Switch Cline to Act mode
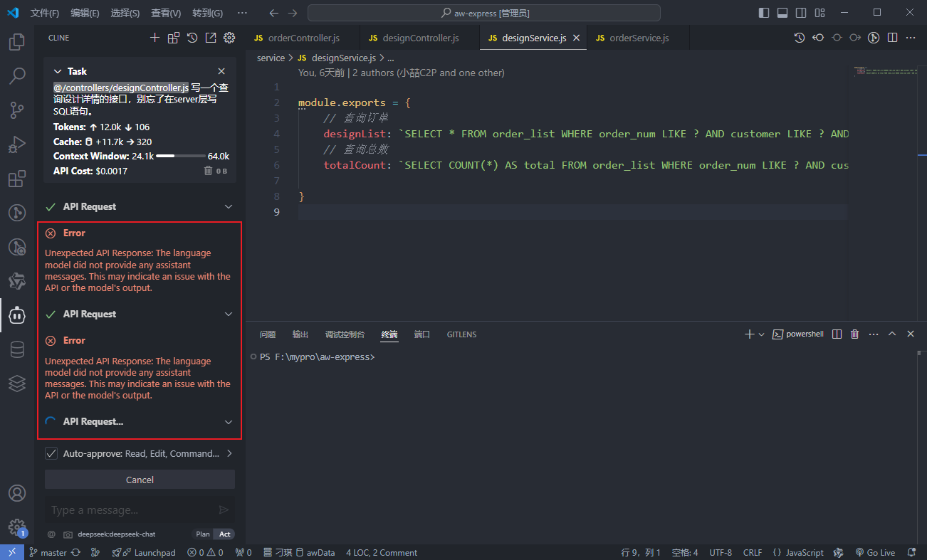 [x=224, y=534]
